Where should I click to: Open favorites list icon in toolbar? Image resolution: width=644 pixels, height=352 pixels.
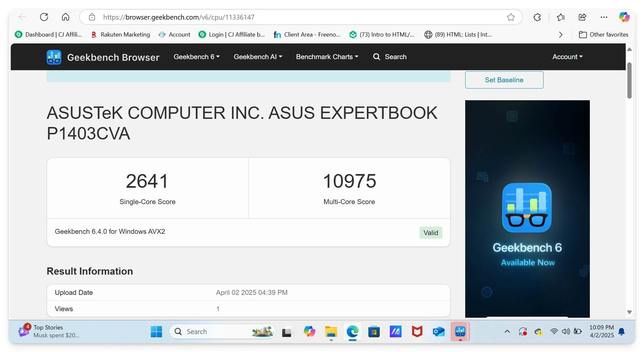tap(561, 17)
